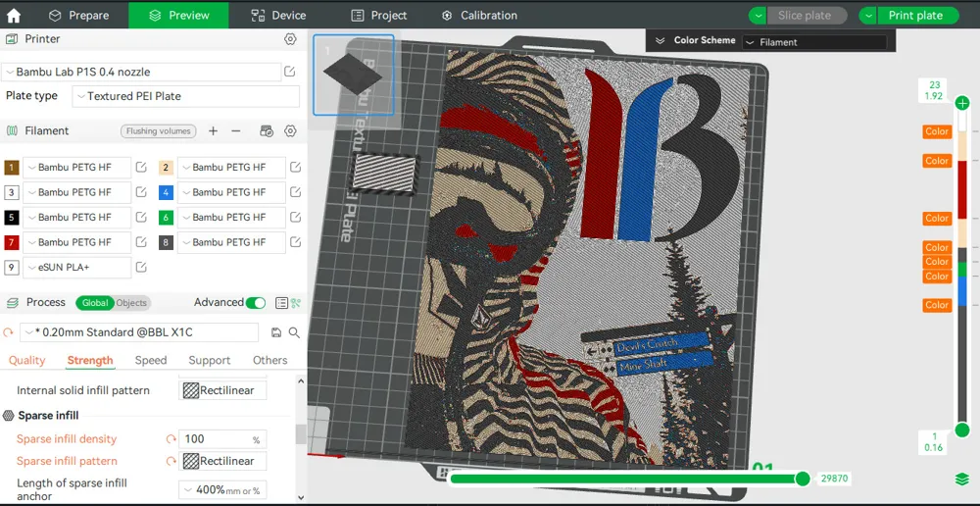The width and height of the screenshot is (980, 506).
Task: Open filament 4 Bambu PETG HF dropdown
Action: [231, 192]
